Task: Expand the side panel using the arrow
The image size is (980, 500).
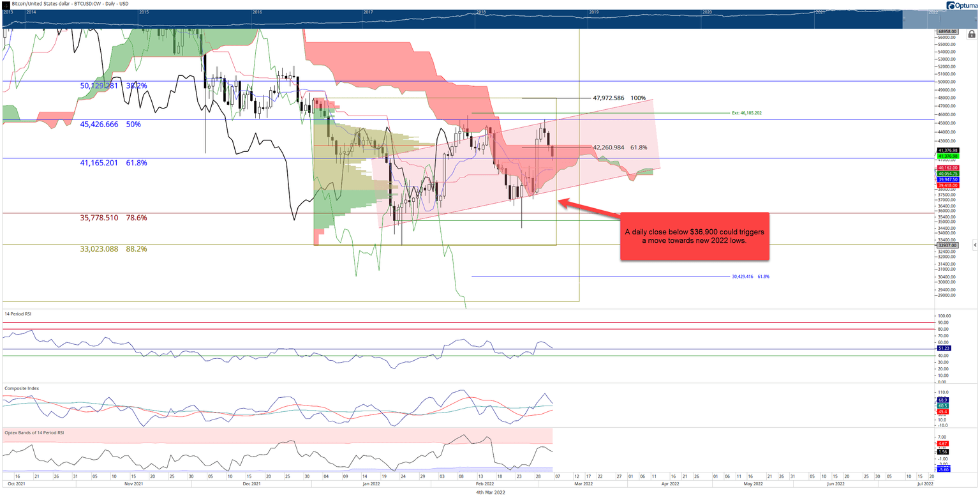Action: coord(974,245)
